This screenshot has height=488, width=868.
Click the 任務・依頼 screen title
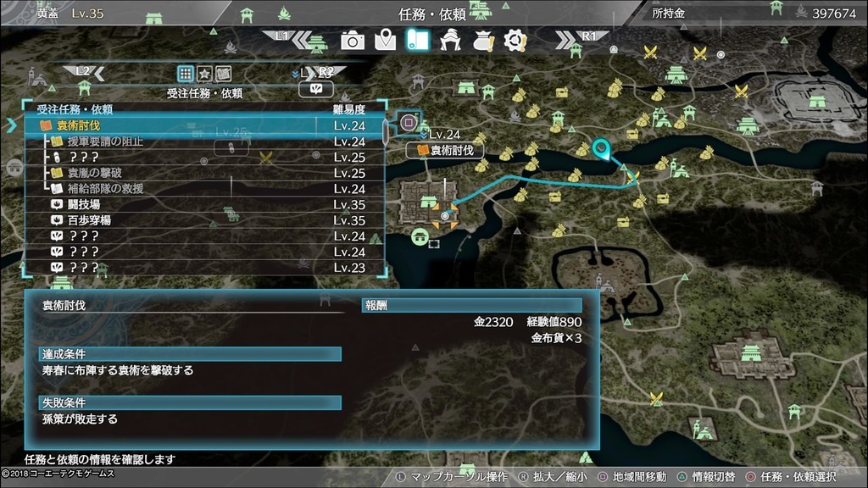point(431,14)
